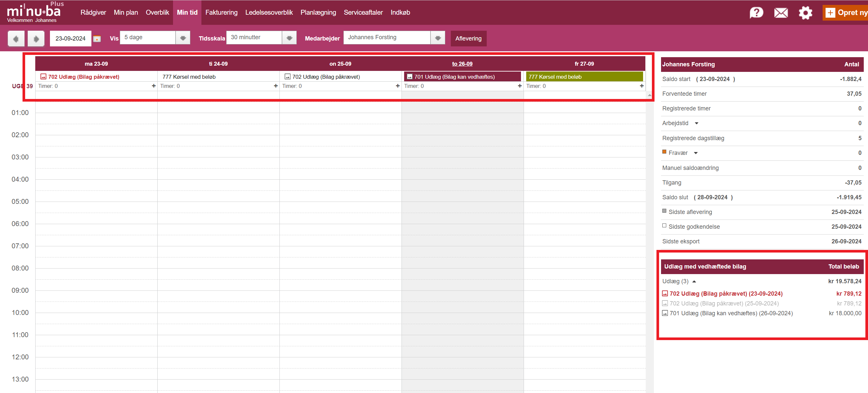This screenshot has width=868, height=393.
Task: Open the Serviceaftaler menu
Action: (363, 12)
